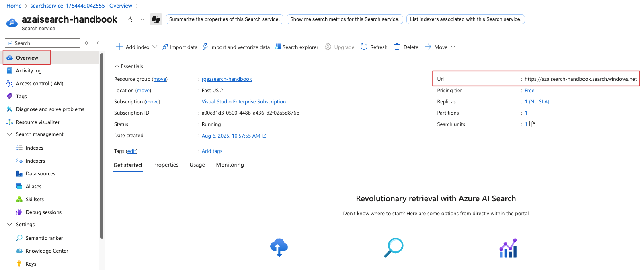Collapse the Essentials section
The image size is (644, 270).
point(117,66)
